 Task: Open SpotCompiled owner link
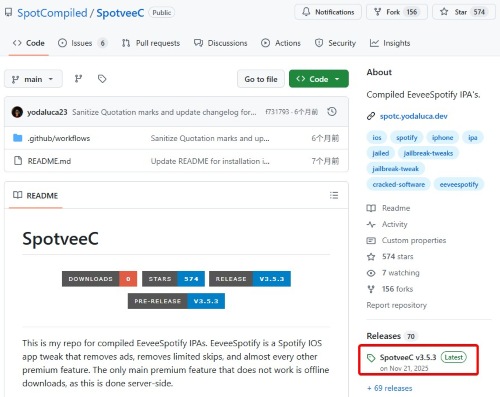[x=52, y=13]
